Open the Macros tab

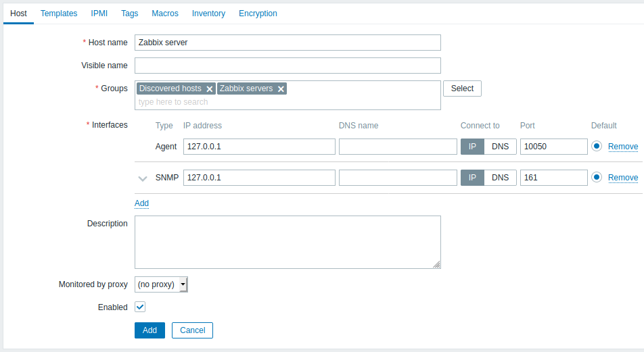pyautogui.click(x=165, y=14)
